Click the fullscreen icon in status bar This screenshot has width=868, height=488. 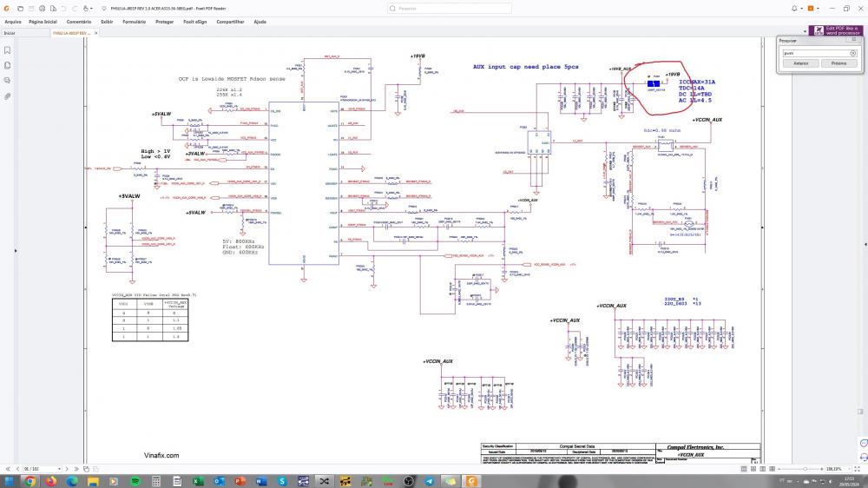(x=857, y=469)
